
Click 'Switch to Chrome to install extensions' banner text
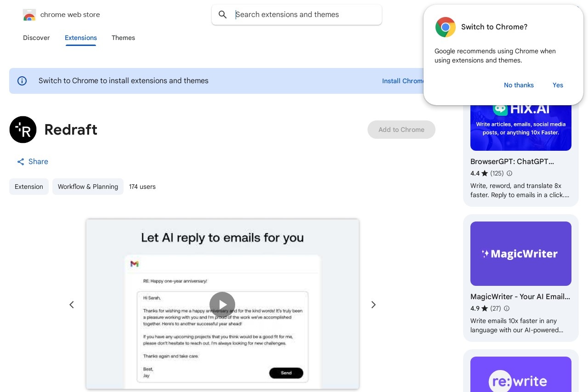(x=124, y=81)
